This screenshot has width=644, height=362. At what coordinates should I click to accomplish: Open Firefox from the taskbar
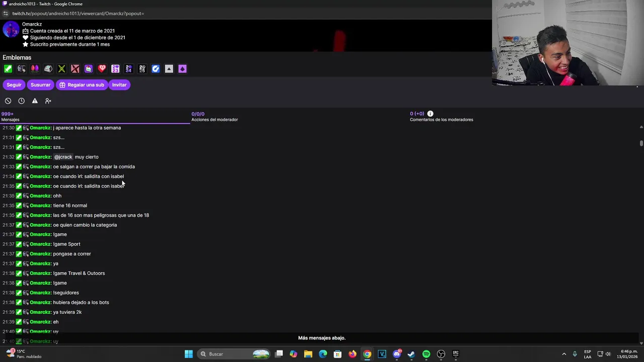(352, 354)
